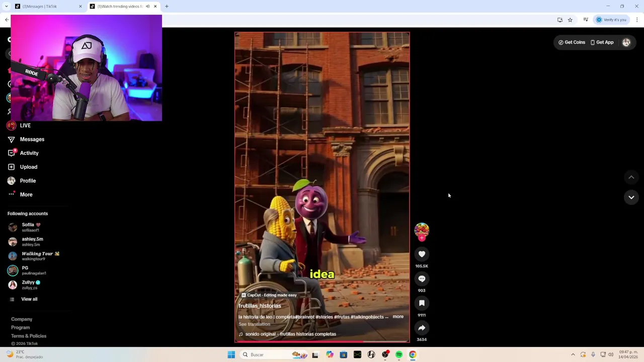Show hidden system tray icons
The width and height of the screenshot is (644, 362).
[x=573, y=355]
